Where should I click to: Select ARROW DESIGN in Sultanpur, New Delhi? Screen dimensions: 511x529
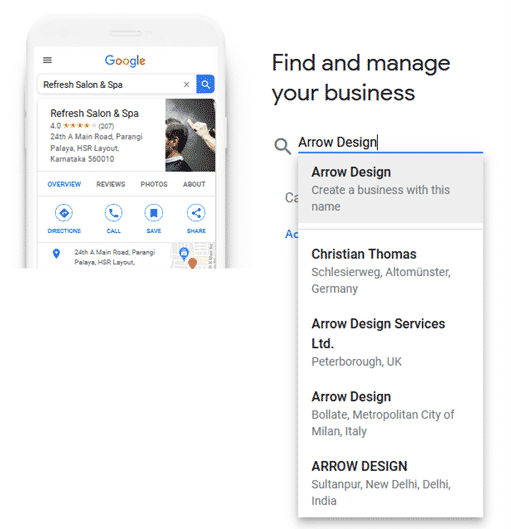pos(391,483)
